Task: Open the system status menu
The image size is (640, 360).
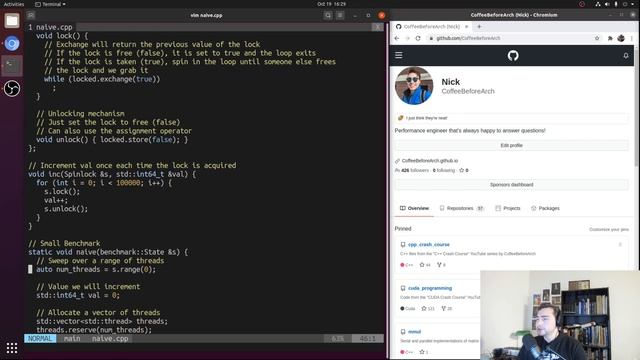Action: point(615,4)
